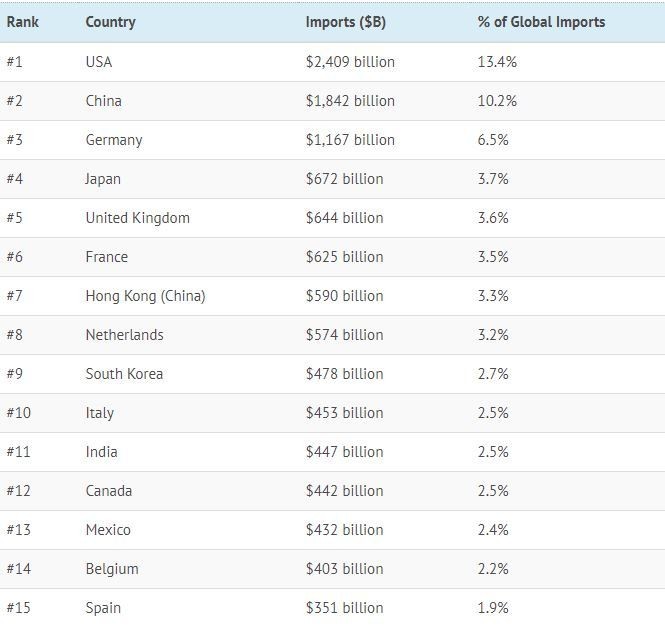Select the Netherlands country cell

[x=125, y=335]
